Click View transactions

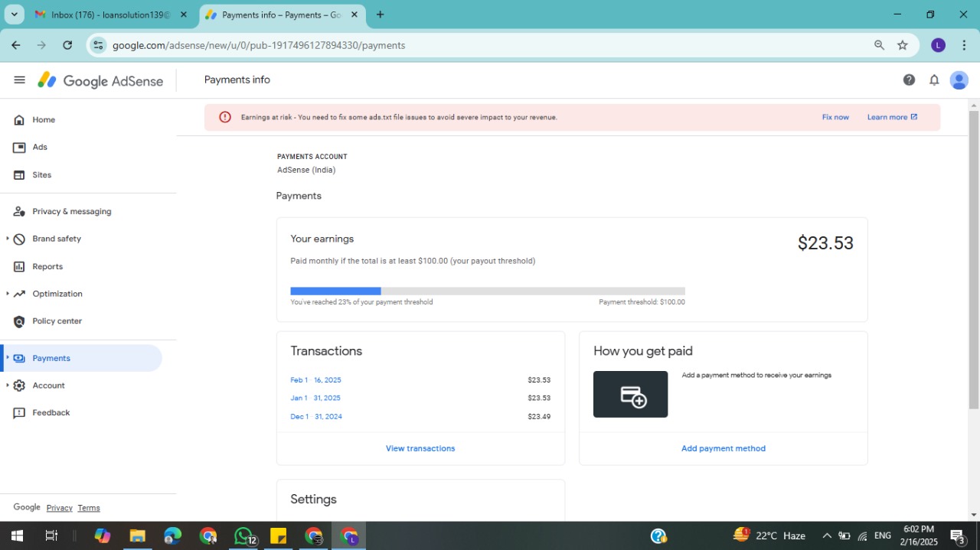420,448
